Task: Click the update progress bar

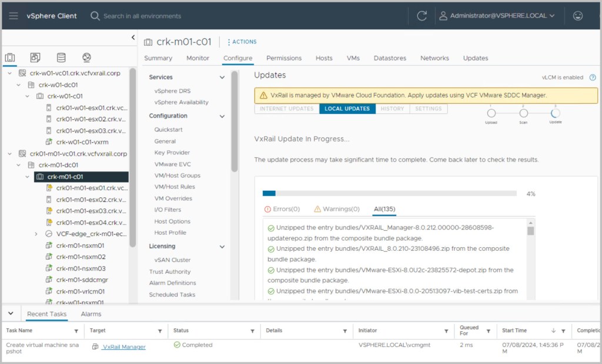Action: pyautogui.click(x=389, y=193)
